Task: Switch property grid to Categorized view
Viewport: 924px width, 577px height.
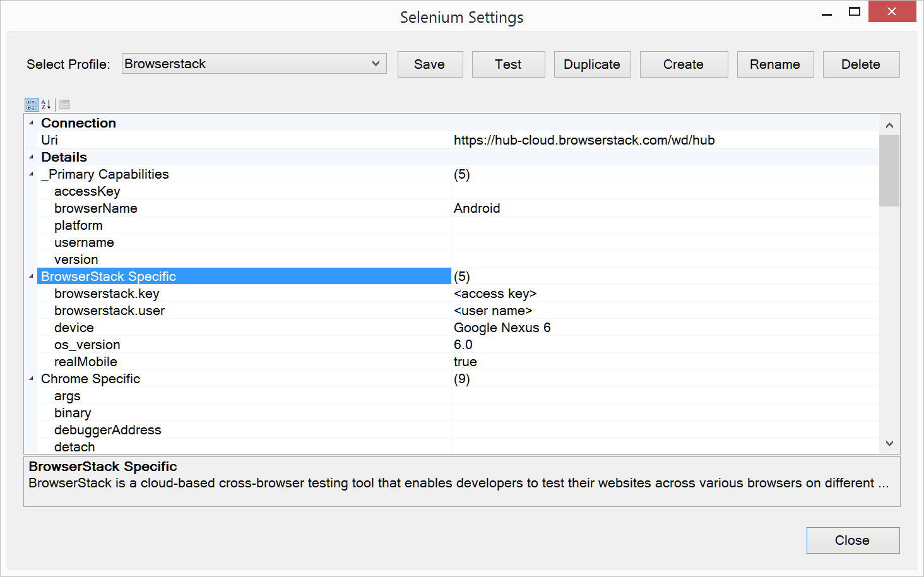Action: click(x=32, y=105)
